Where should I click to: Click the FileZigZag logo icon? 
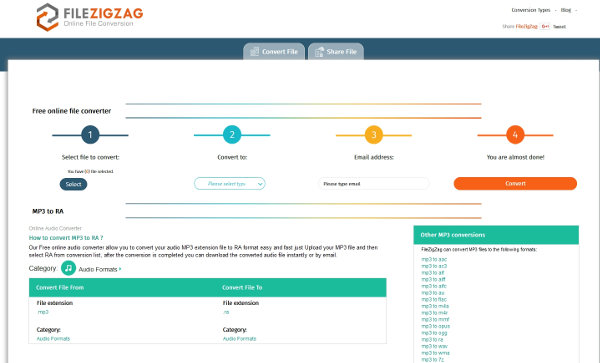[47, 17]
